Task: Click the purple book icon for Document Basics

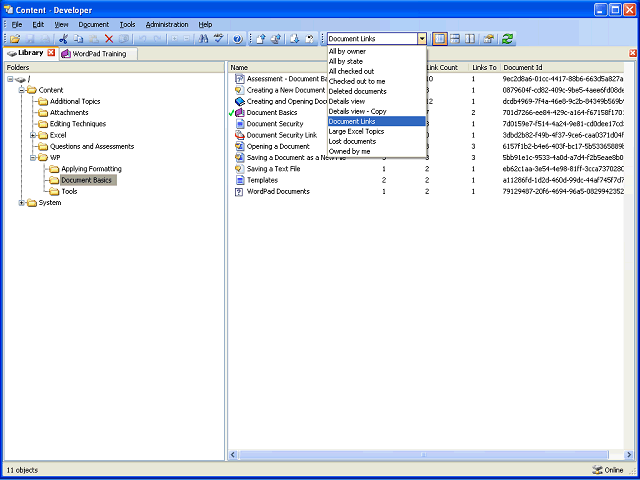Action: (x=240, y=113)
